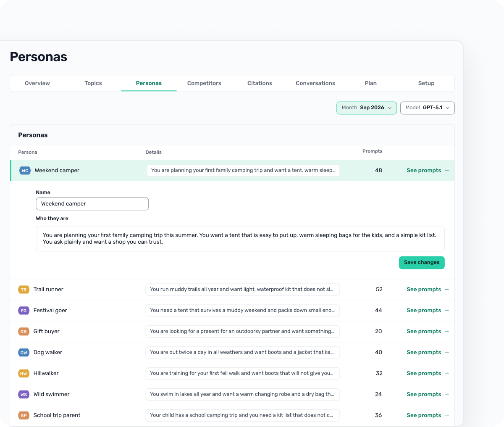See prompts for Wild swimmer
The image size is (504, 427).
coord(428,395)
